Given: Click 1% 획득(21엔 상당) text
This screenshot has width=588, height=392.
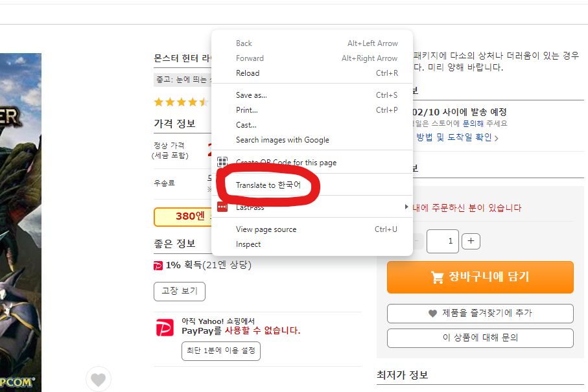Looking at the screenshot, I should click(x=209, y=266).
